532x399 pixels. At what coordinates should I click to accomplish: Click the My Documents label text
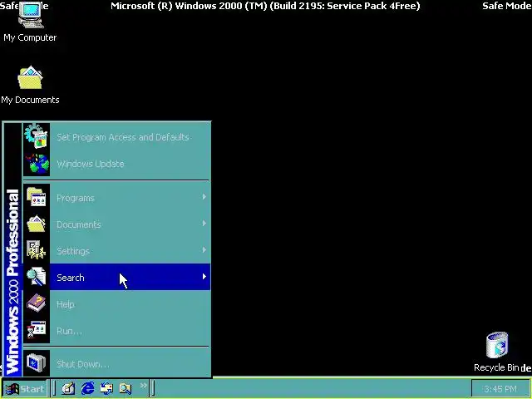[x=30, y=100]
